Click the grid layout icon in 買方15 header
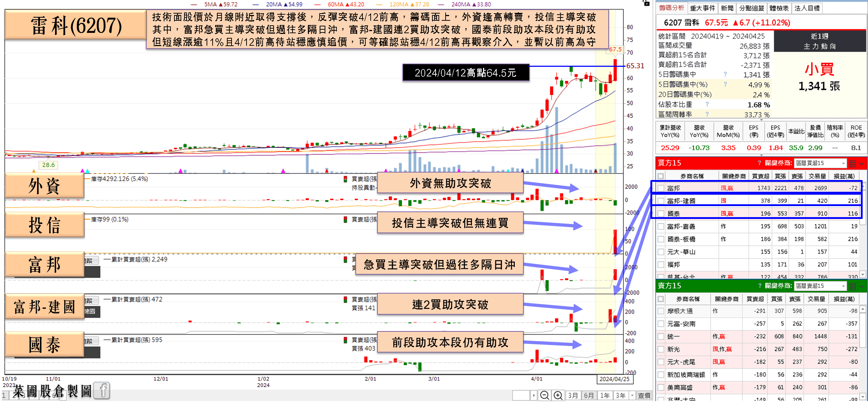This screenshot has height=410, width=868. (852, 163)
